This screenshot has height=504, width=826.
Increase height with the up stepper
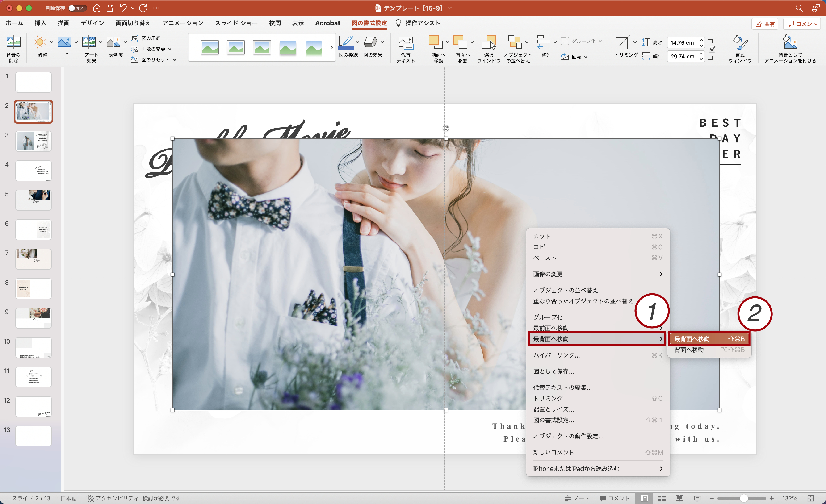coord(701,40)
